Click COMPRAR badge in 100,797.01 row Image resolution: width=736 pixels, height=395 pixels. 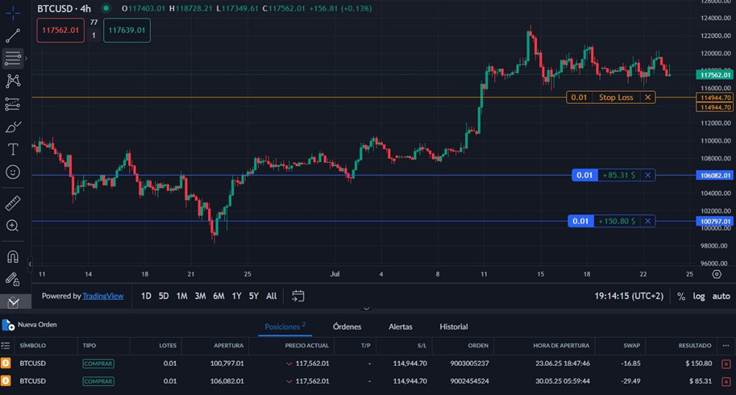click(x=98, y=364)
